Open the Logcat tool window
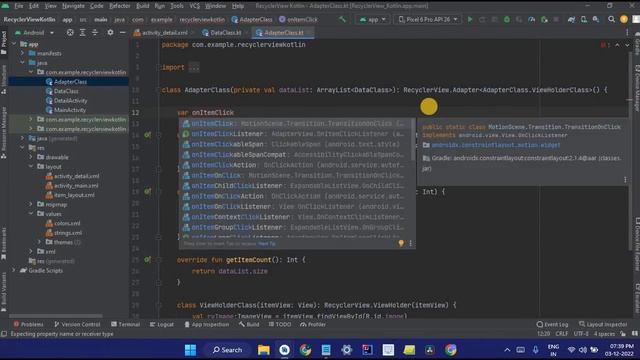The height and width of the screenshot is (360, 640). (162, 324)
